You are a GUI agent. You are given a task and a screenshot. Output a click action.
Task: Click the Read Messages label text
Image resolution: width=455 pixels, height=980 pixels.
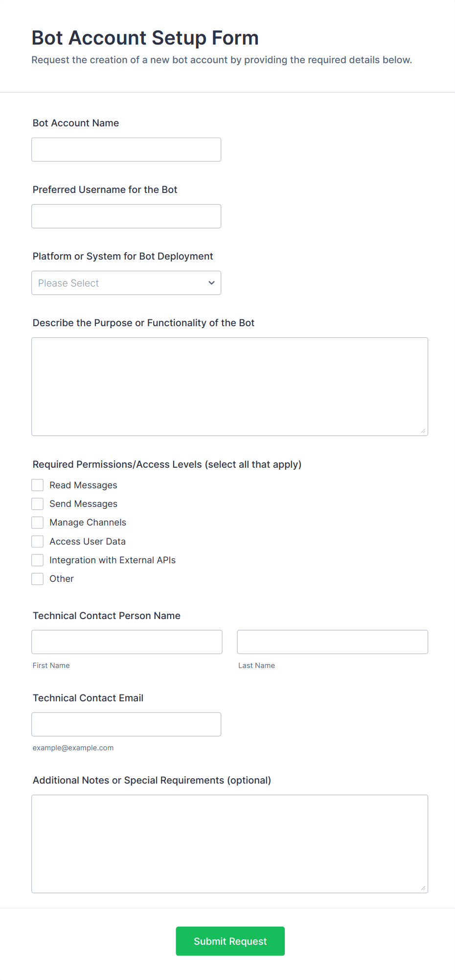[83, 485]
